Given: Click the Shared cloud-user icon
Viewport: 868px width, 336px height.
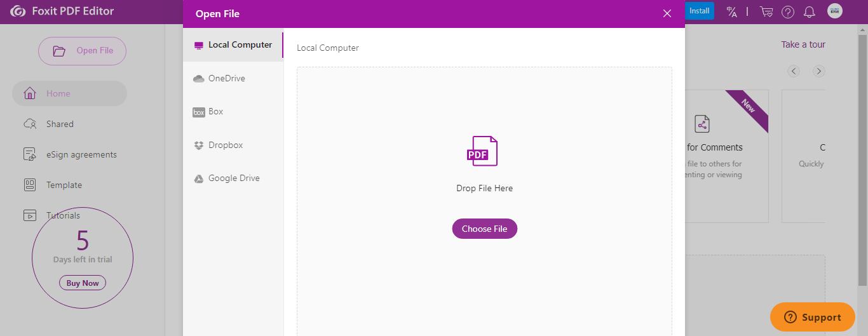Looking at the screenshot, I should pyautogui.click(x=29, y=124).
